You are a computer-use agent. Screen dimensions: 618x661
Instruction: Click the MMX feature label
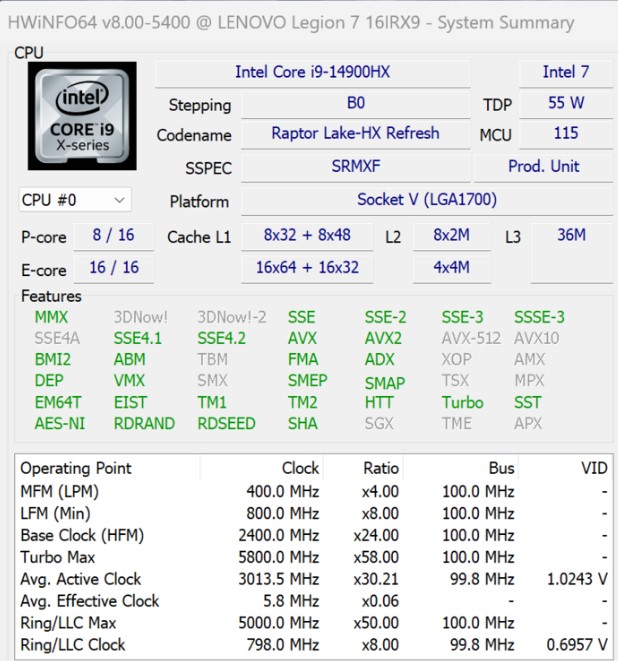click(51, 317)
